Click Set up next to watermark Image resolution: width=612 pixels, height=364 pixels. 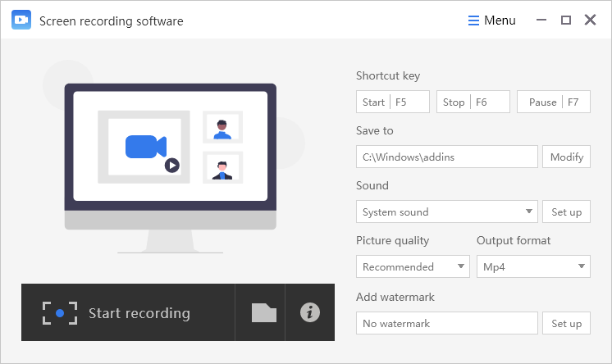(x=566, y=323)
